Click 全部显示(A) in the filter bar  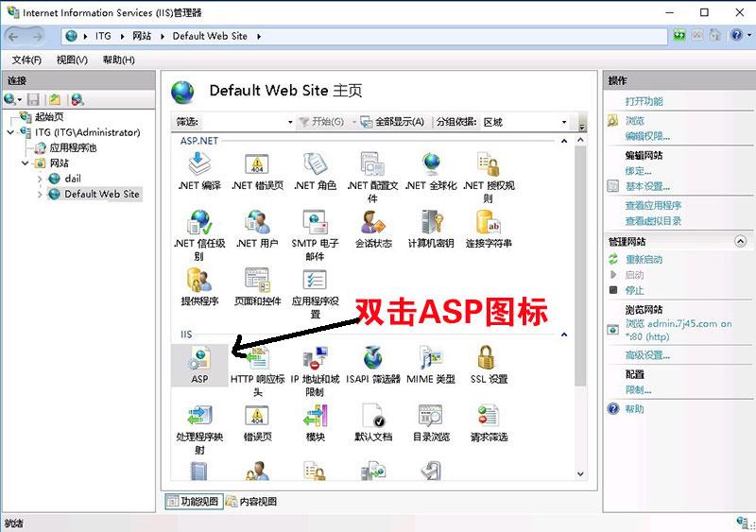pos(392,122)
